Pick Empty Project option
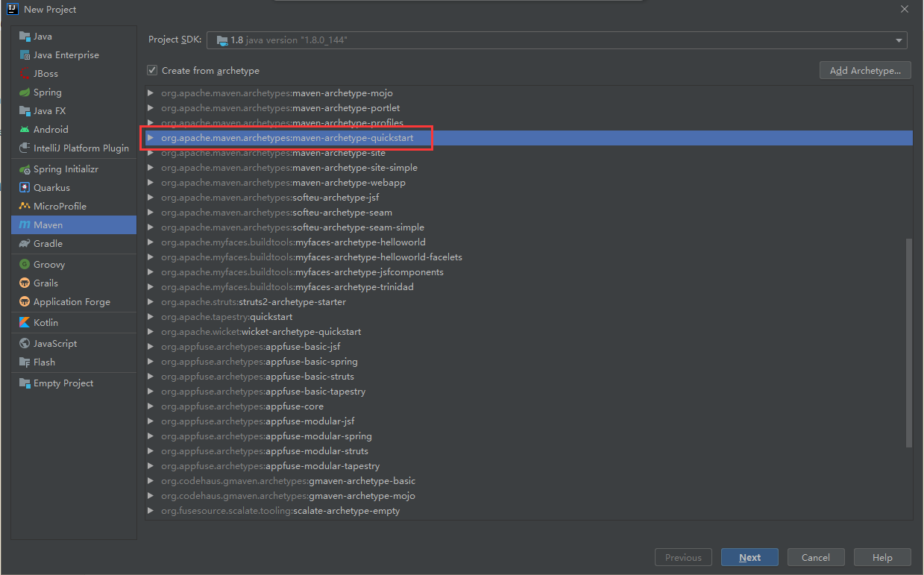 tap(74, 383)
